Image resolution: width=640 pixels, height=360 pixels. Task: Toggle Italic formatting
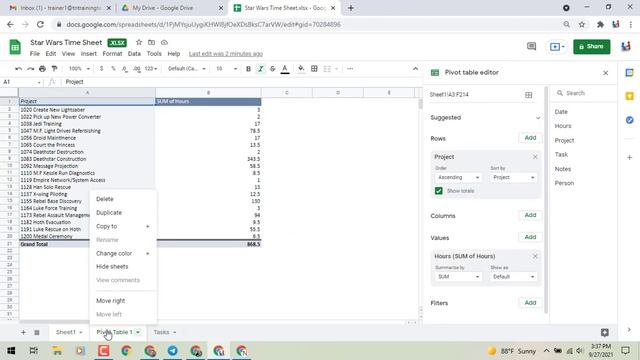pyautogui.click(x=260, y=69)
